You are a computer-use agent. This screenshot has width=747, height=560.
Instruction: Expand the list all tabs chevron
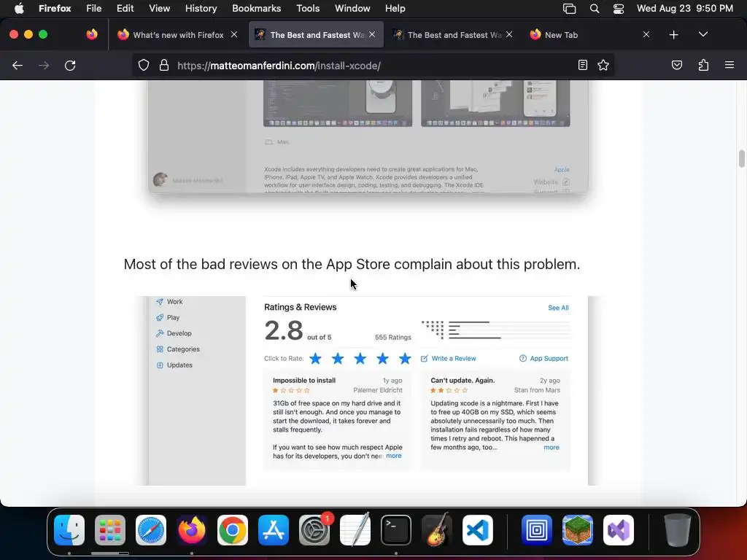pos(703,35)
